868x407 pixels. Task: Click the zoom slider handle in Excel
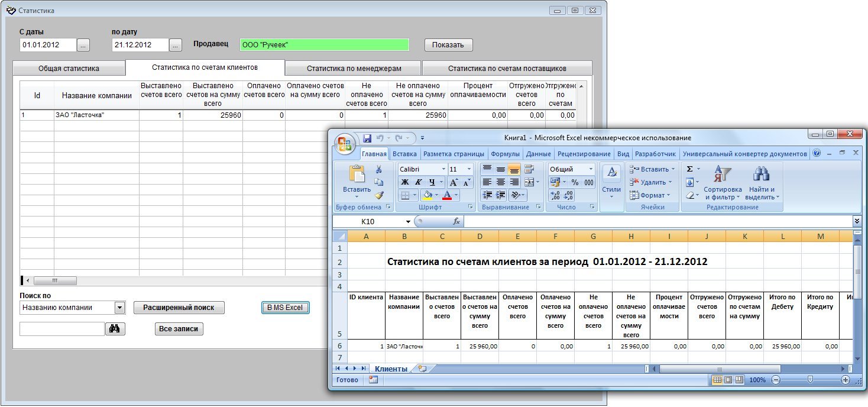[810, 380]
